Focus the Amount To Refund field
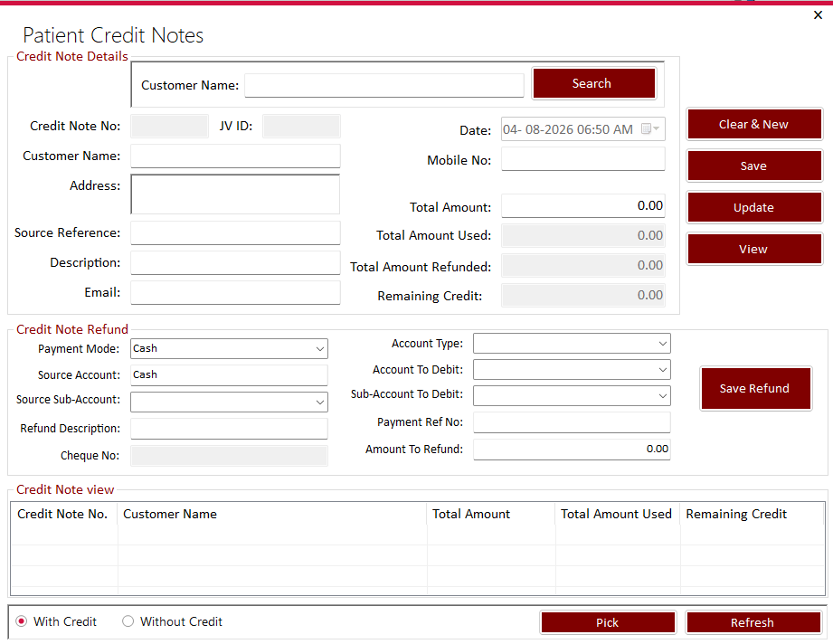 click(x=572, y=449)
